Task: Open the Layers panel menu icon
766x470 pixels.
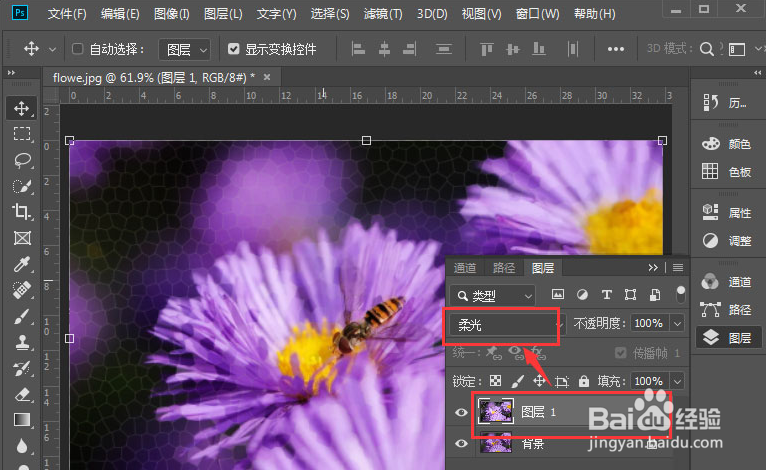Action: pos(678,267)
